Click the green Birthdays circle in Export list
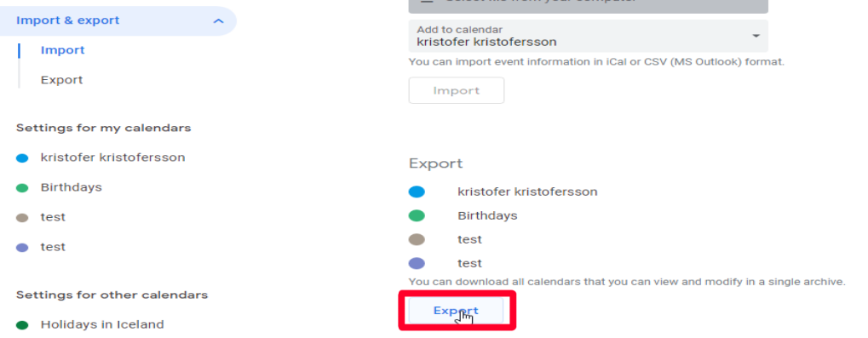868x338 pixels. pyautogui.click(x=417, y=215)
